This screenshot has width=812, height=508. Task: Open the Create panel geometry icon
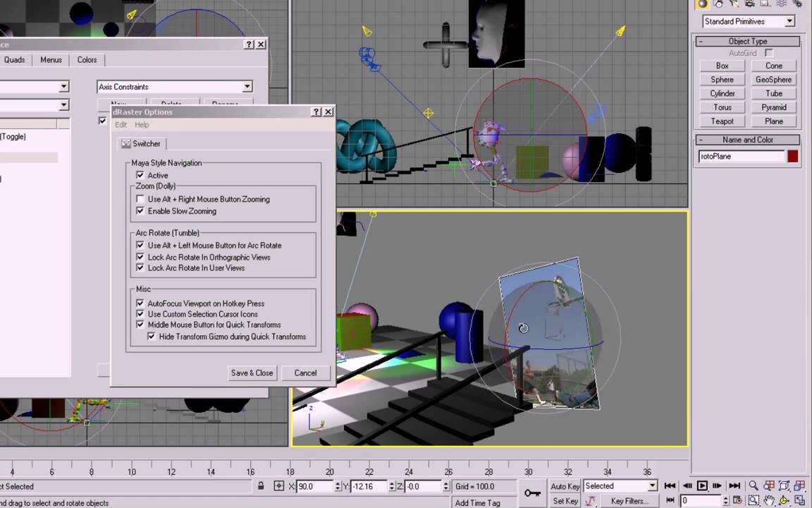pos(702,3)
